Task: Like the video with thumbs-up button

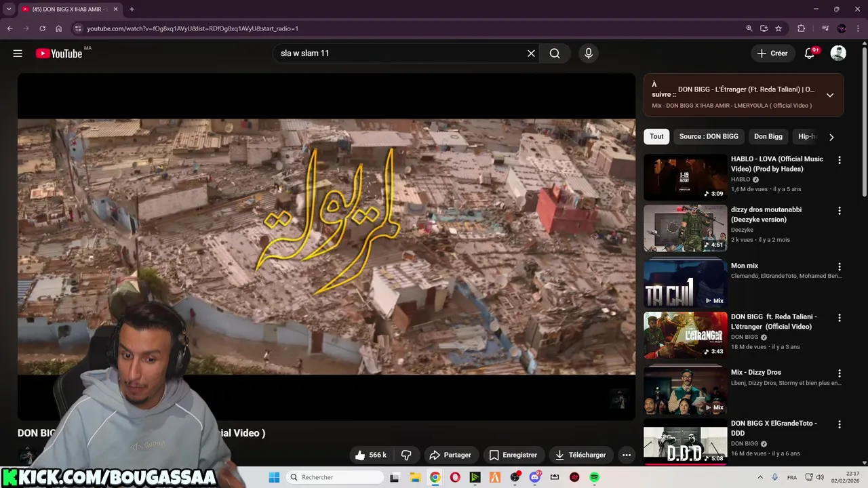Action: tap(371, 455)
